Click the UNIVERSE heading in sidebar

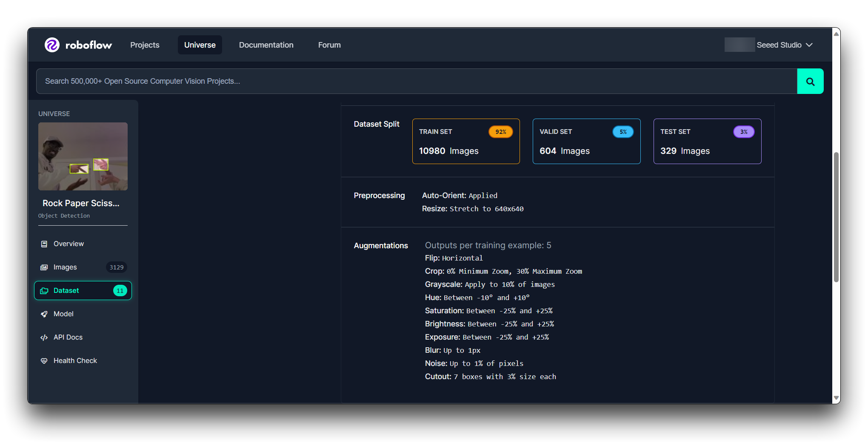tap(54, 114)
